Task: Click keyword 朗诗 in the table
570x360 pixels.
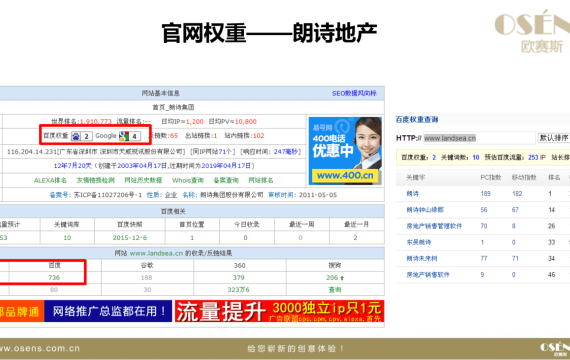Action: tap(412, 194)
